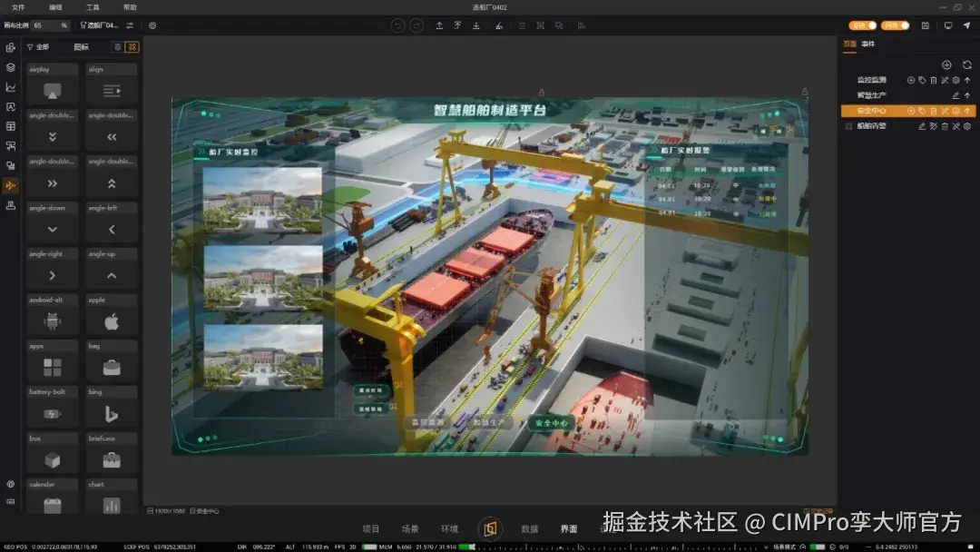
Task: Select the apps grid icon
Action: coord(53,368)
